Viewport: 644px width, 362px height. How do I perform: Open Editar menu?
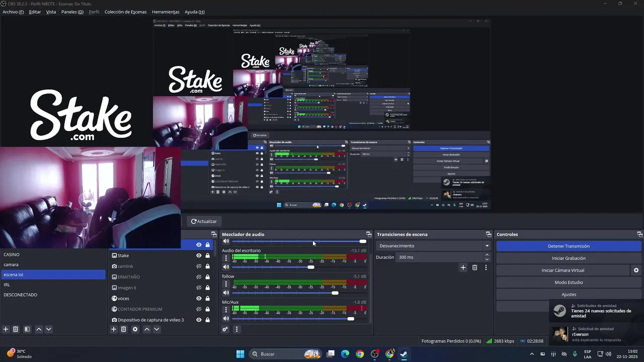point(35,12)
